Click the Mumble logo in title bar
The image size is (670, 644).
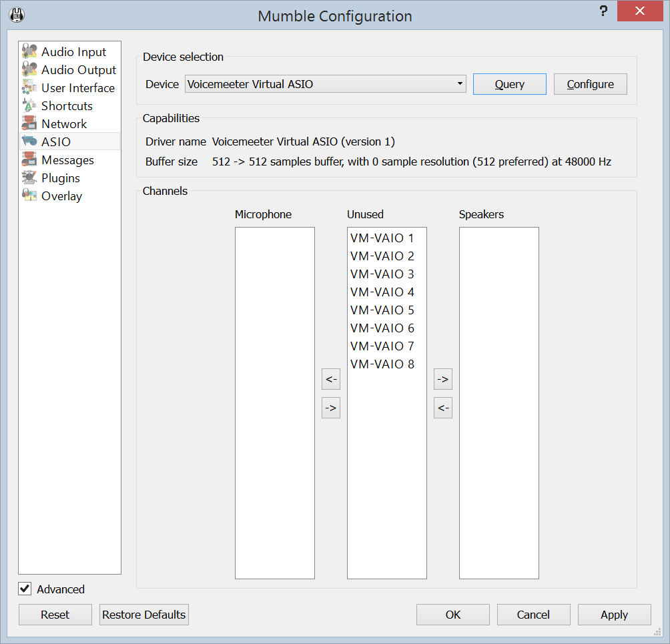point(17,15)
